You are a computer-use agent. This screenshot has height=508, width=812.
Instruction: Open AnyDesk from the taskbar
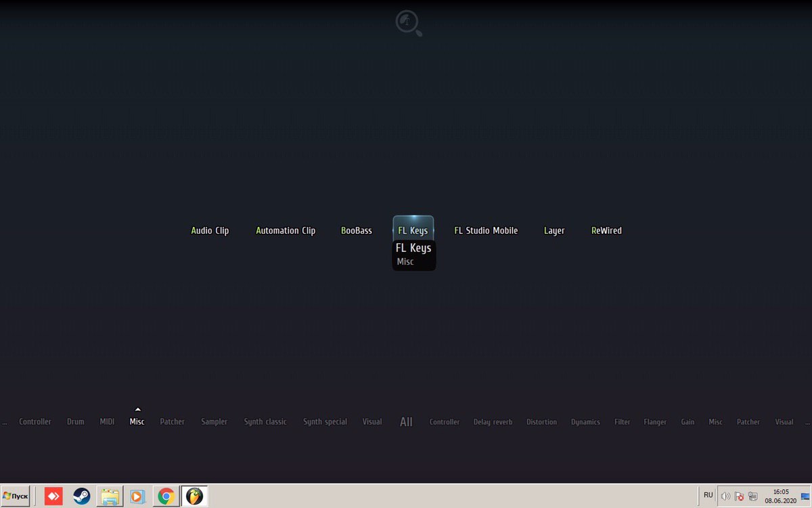(53, 496)
